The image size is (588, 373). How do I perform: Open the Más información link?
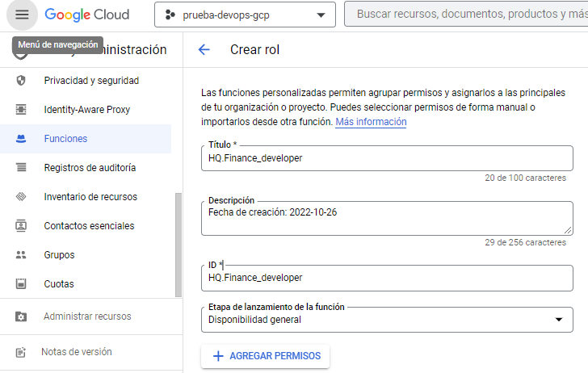pos(371,122)
